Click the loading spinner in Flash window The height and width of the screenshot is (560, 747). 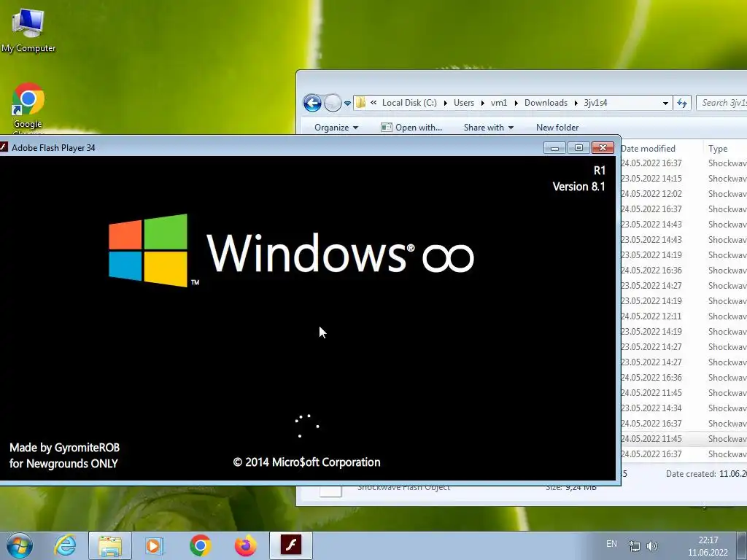click(x=307, y=425)
